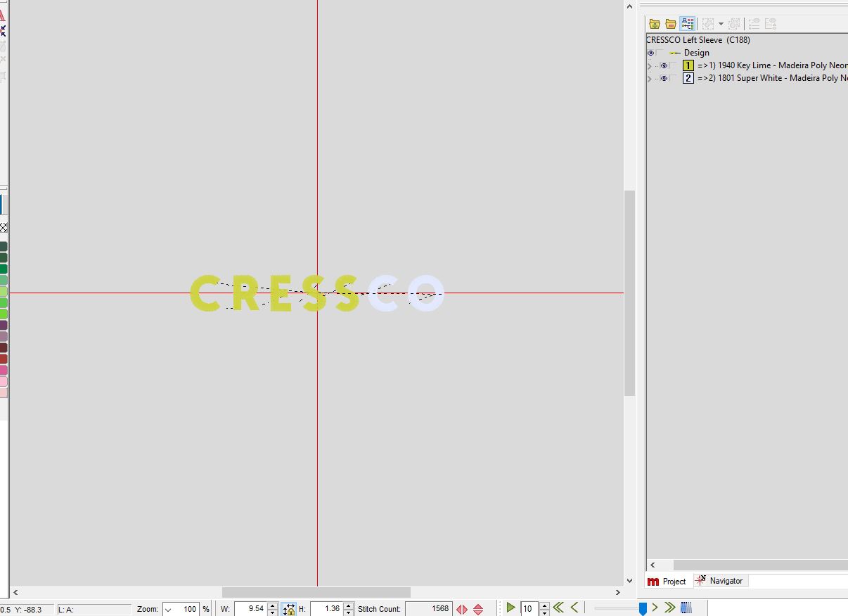Decrease the W width value with down stepper
848x616 pixels.
click(273, 612)
